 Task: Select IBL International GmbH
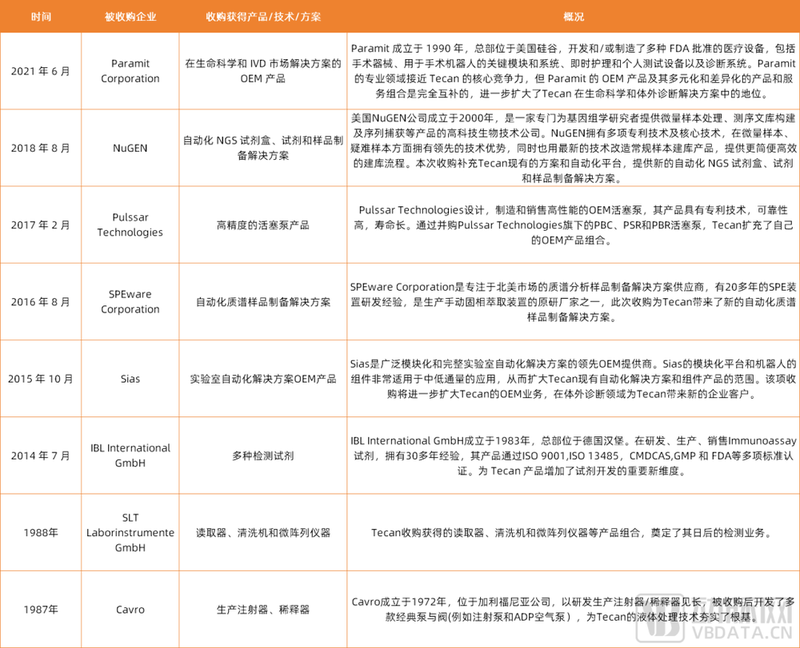coord(128,454)
